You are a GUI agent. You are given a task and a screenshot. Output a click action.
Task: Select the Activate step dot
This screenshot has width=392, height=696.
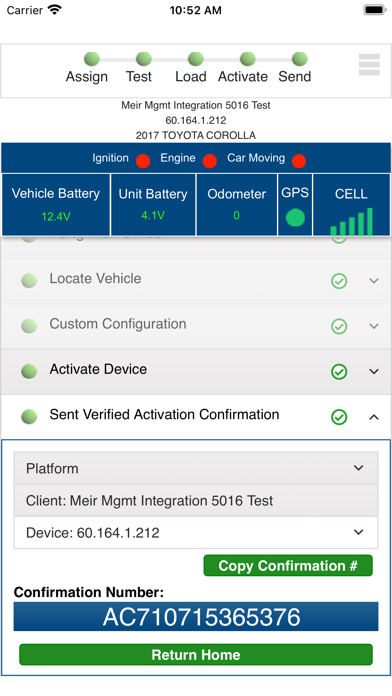(x=248, y=59)
